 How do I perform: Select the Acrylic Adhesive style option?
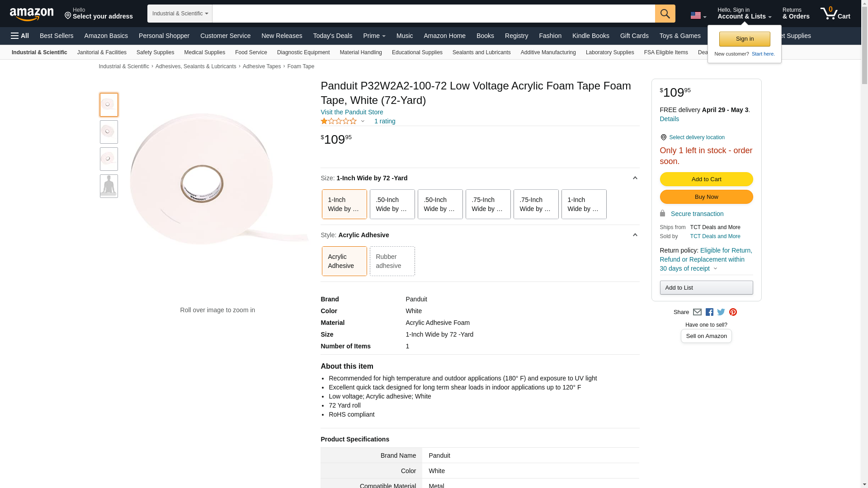(344, 261)
